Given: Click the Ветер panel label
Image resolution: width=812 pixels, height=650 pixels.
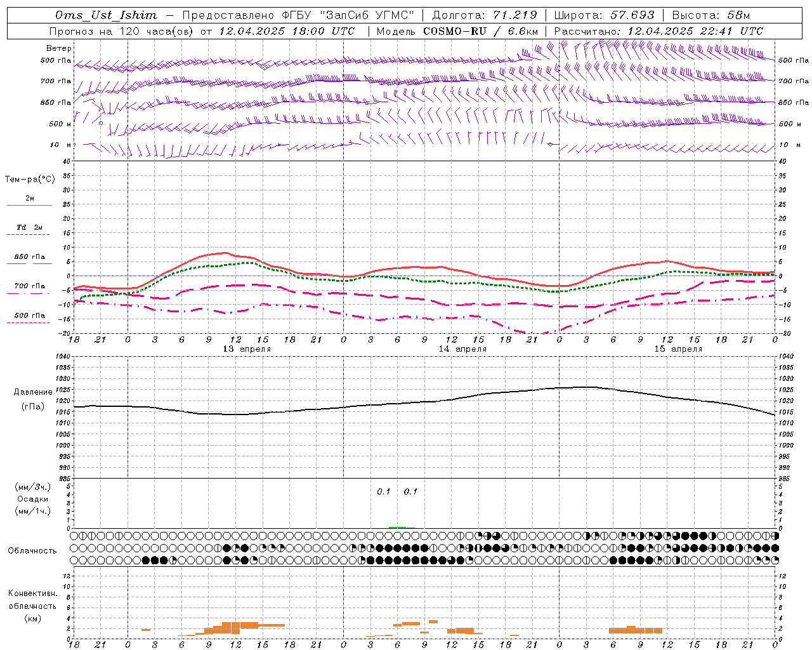Looking at the screenshot, I should (x=59, y=48).
